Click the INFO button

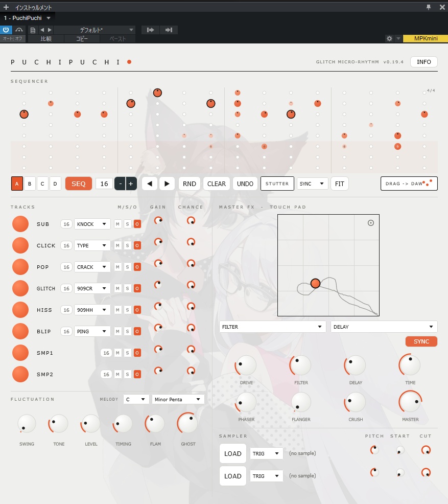tap(424, 62)
